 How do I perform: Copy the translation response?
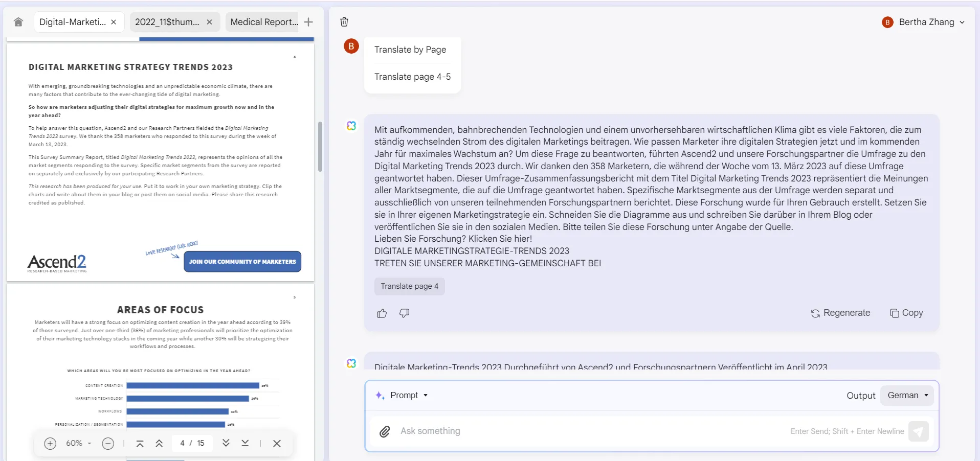point(906,313)
